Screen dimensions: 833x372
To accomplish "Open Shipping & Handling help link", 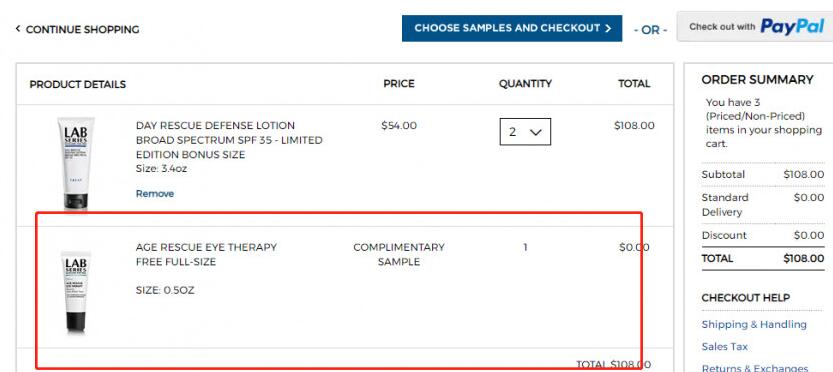I will tap(754, 324).
